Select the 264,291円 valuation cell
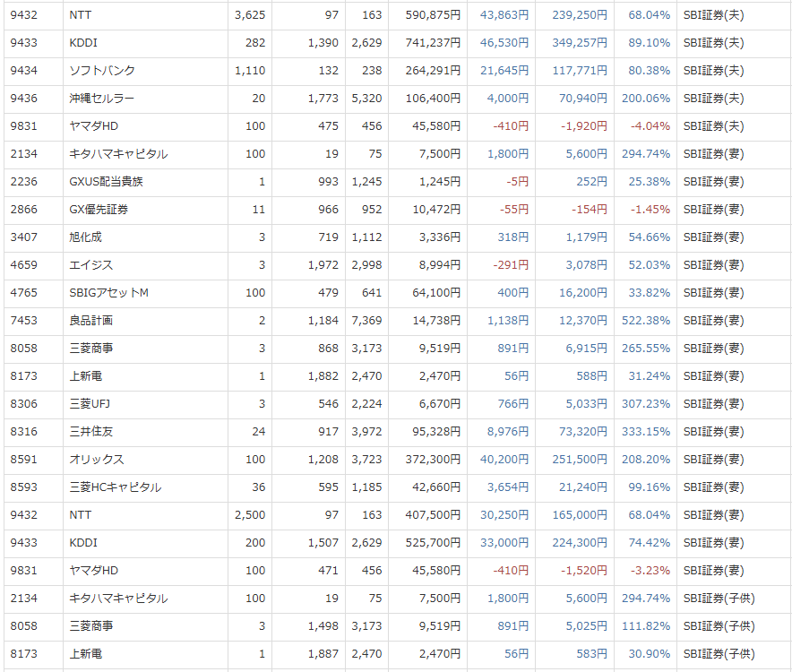This screenshot has width=792, height=672. [x=433, y=71]
